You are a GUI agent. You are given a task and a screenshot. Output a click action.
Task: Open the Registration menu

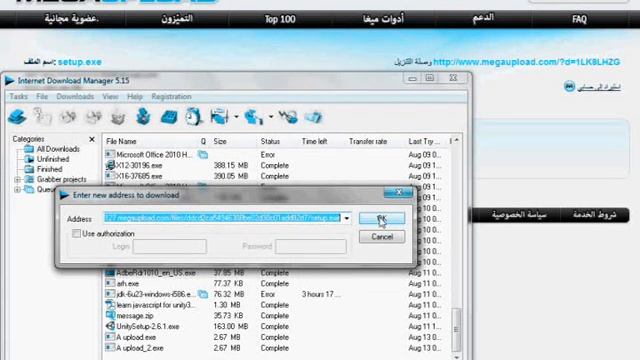171,97
